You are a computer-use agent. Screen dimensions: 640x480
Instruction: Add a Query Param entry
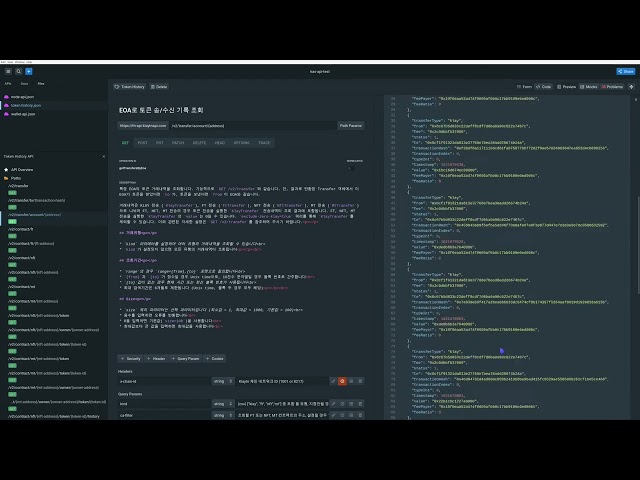pos(185,359)
